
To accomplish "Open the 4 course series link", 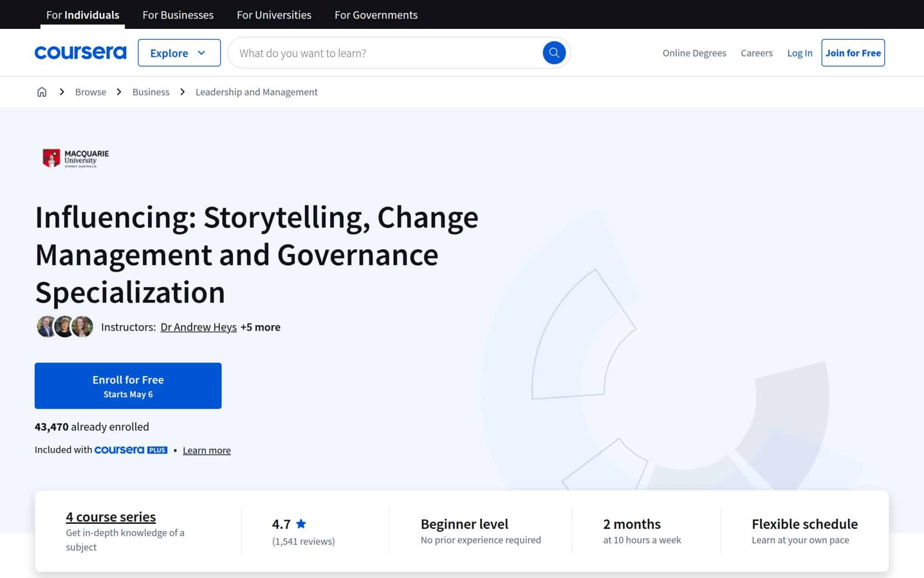I will coord(111,517).
